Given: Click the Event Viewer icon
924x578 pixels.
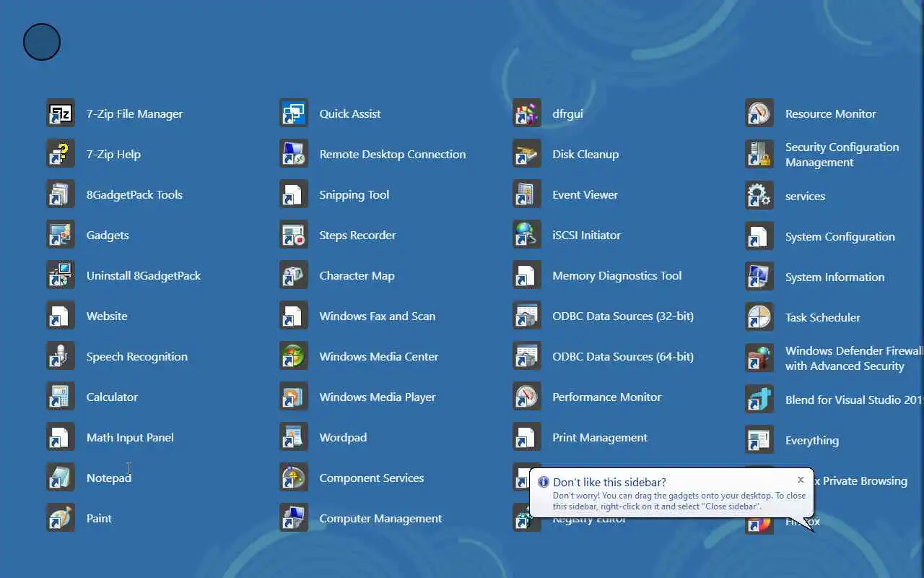Looking at the screenshot, I should coord(527,194).
